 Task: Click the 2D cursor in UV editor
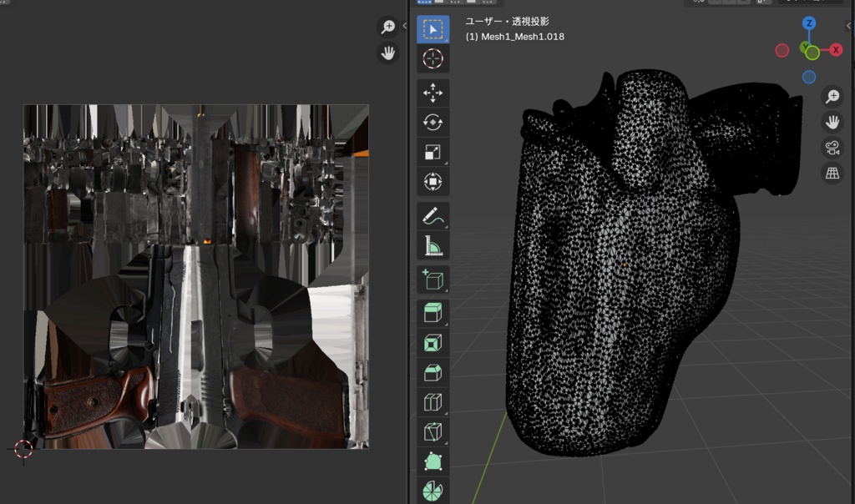[x=23, y=449]
